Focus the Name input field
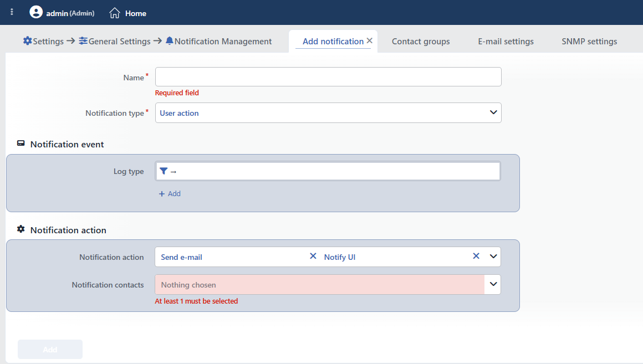Screen dimensions: 643x364 point(328,76)
